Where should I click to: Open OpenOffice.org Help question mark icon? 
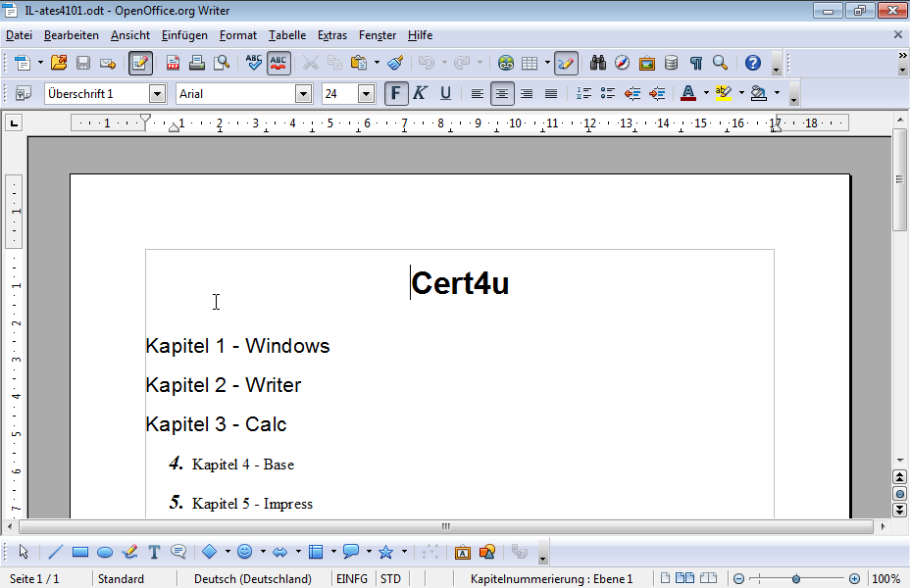pos(753,63)
